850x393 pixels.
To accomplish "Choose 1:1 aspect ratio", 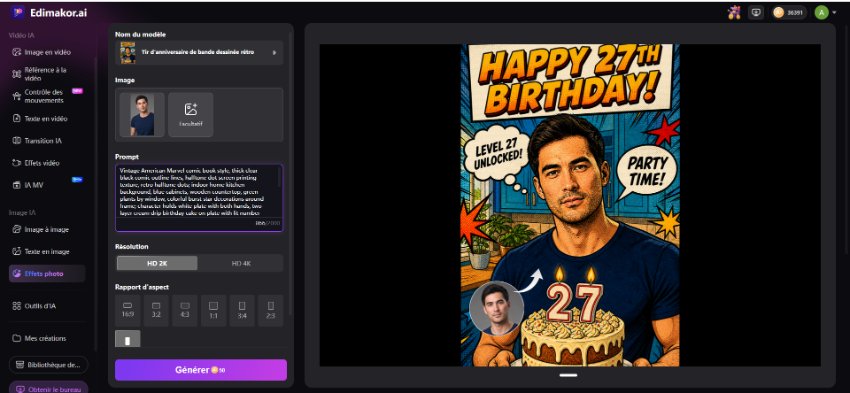I will click(214, 311).
